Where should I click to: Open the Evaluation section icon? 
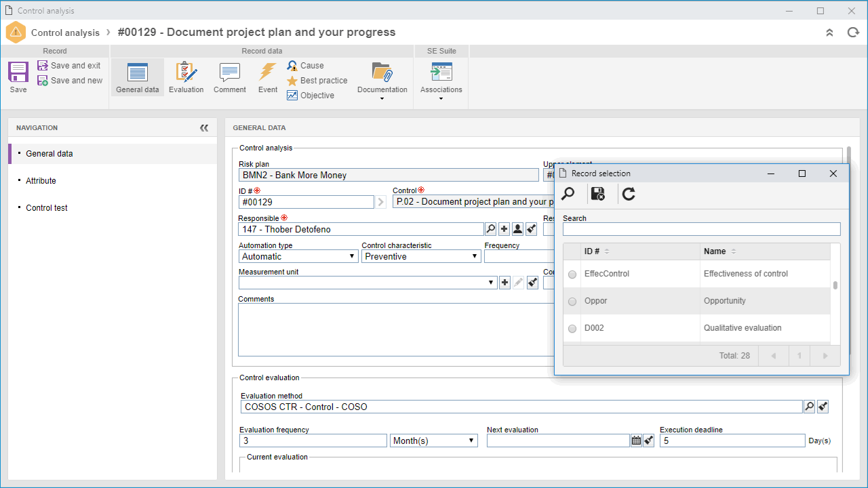pyautogui.click(x=186, y=72)
